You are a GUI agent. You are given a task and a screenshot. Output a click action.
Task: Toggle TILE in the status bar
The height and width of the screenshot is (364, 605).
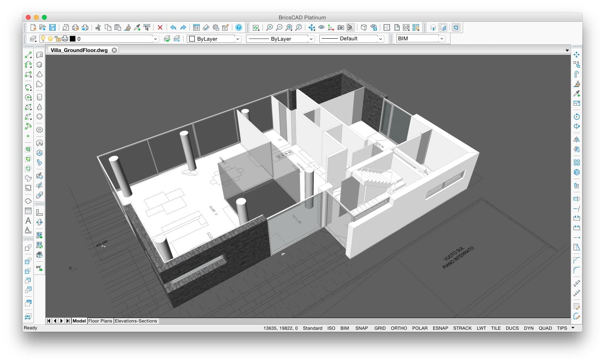coord(496,328)
